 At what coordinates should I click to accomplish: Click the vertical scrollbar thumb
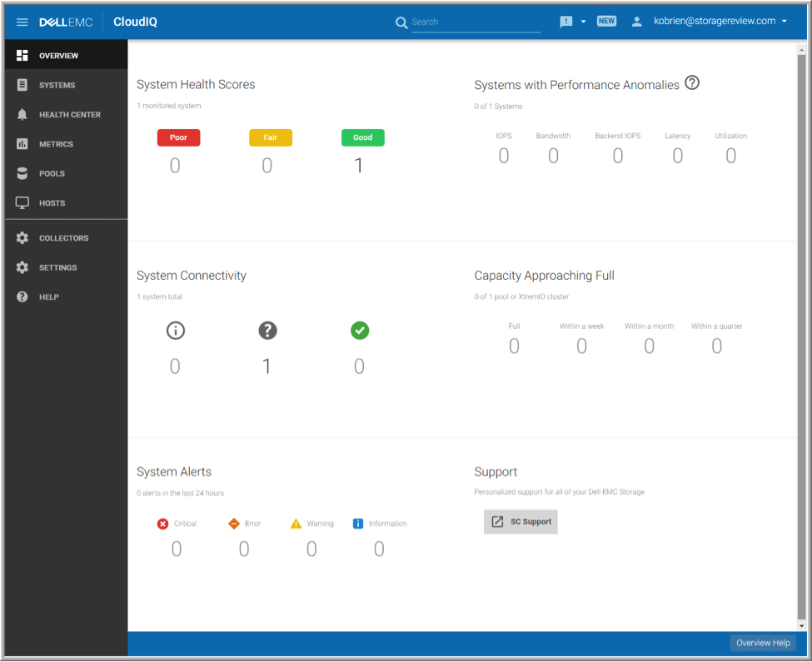click(802, 336)
